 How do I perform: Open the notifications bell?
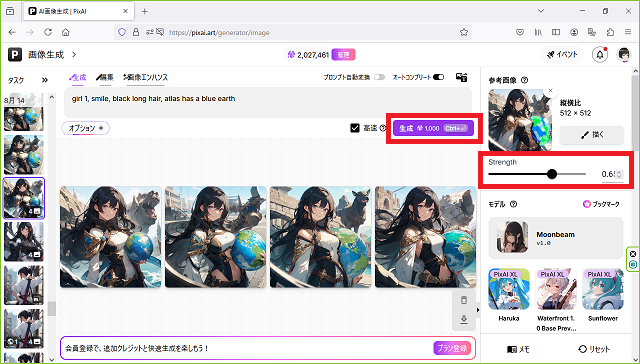coord(600,54)
